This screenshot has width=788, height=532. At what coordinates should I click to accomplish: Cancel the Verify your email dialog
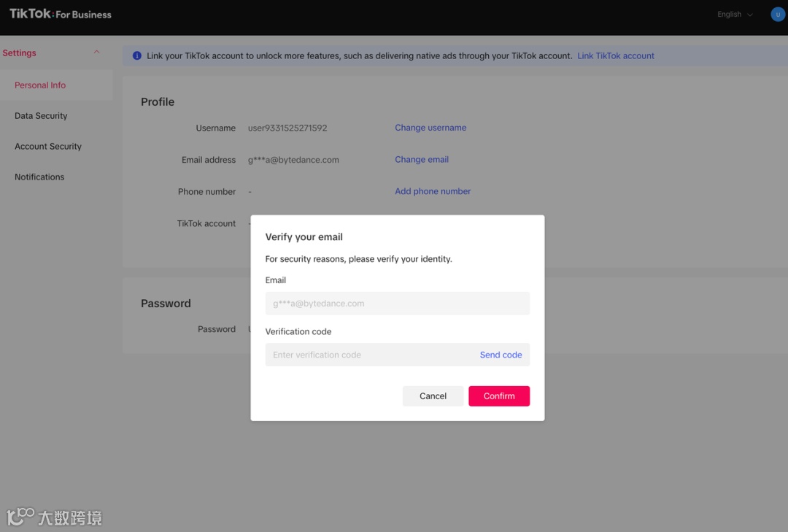point(433,396)
